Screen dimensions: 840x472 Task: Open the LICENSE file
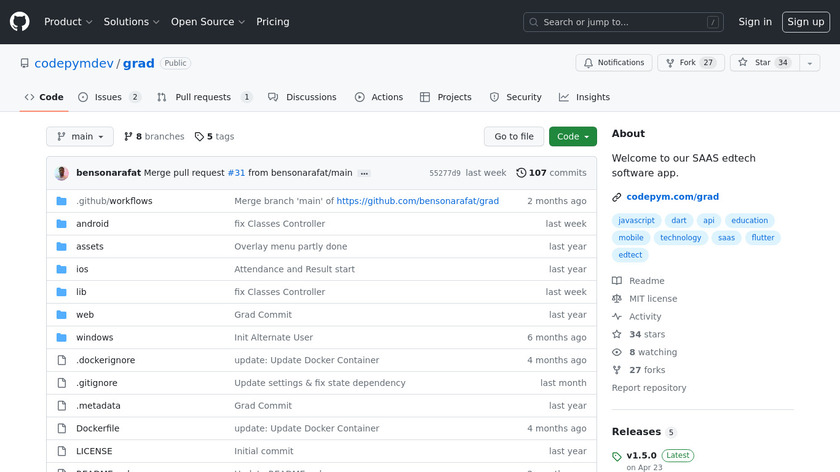pyautogui.click(x=94, y=451)
